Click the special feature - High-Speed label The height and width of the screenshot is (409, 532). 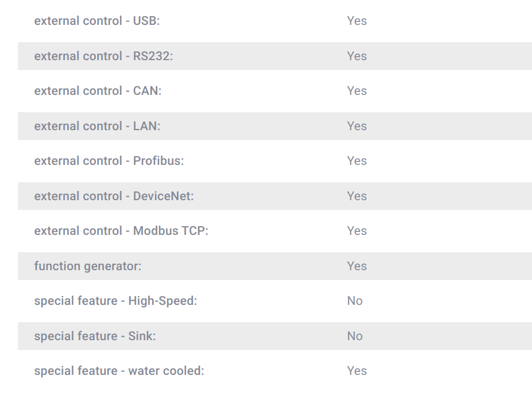116,301
